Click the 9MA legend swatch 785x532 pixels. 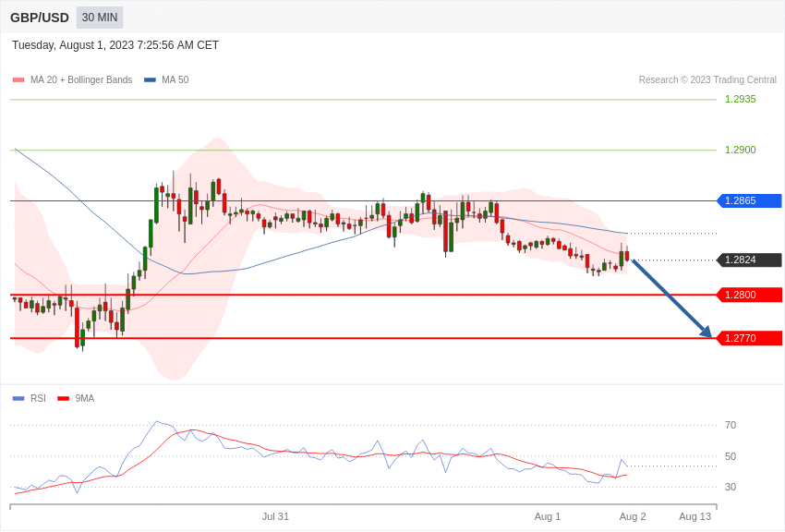(63, 398)
